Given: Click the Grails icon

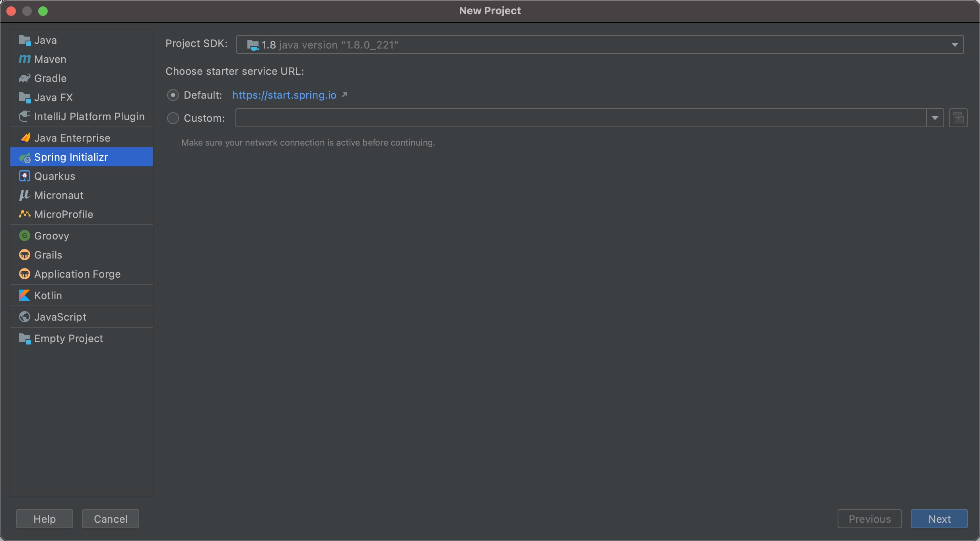Looking at the screenshot, I should click(x=25, y=255).
